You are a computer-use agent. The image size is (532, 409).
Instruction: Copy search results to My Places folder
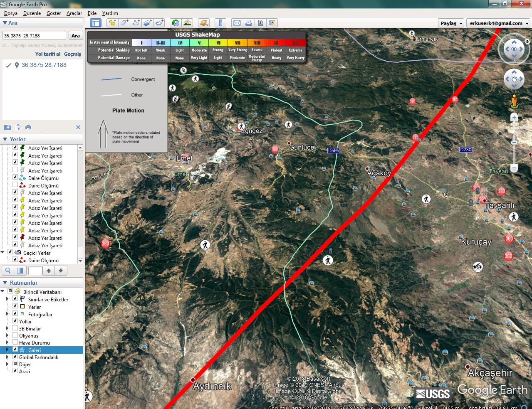(7, 127)
